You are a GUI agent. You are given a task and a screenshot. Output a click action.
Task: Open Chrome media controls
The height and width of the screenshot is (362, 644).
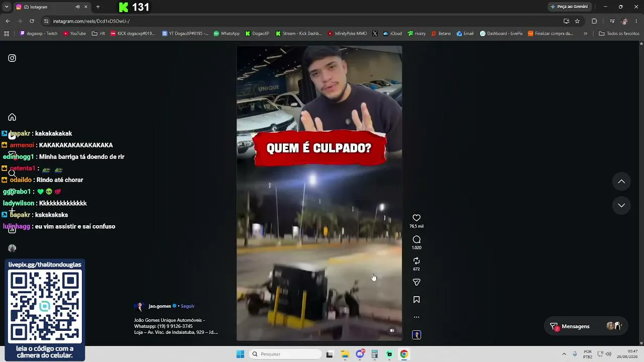coord(612,21)
